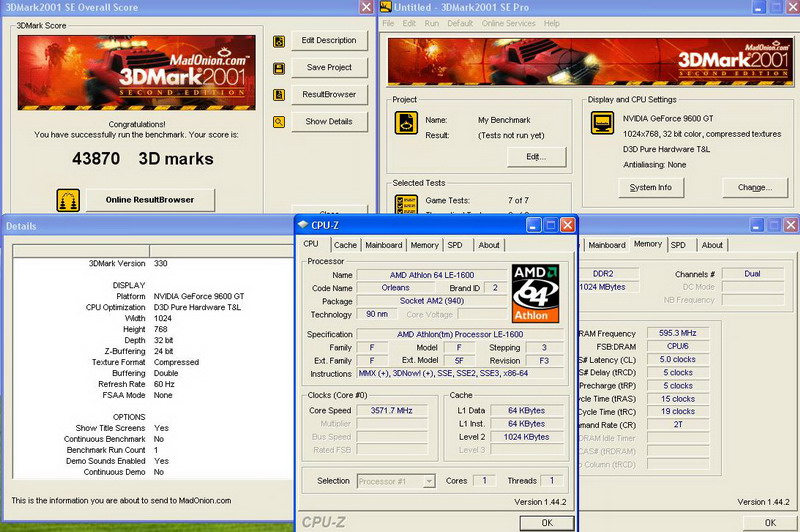Viewport: 800px width, 532px height.
Task: Open the Edit menu in 3DMark2001
Action: [x=409, y=23]
